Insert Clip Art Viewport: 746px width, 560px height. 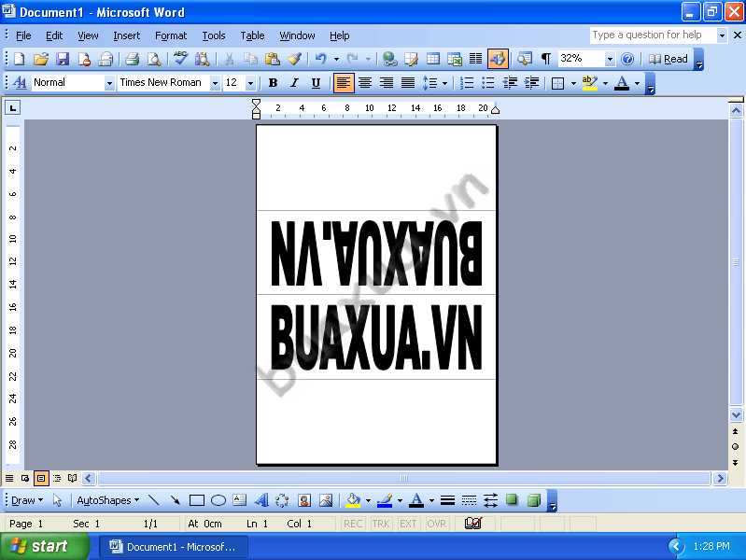pyautogui.click(x=304, y=500)
